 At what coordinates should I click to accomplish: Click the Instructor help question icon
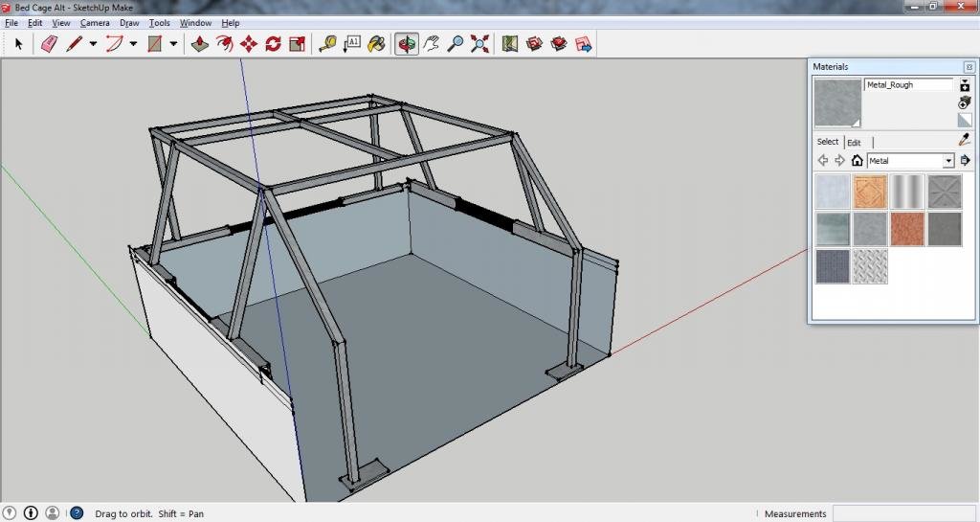(x=77, y=513)
